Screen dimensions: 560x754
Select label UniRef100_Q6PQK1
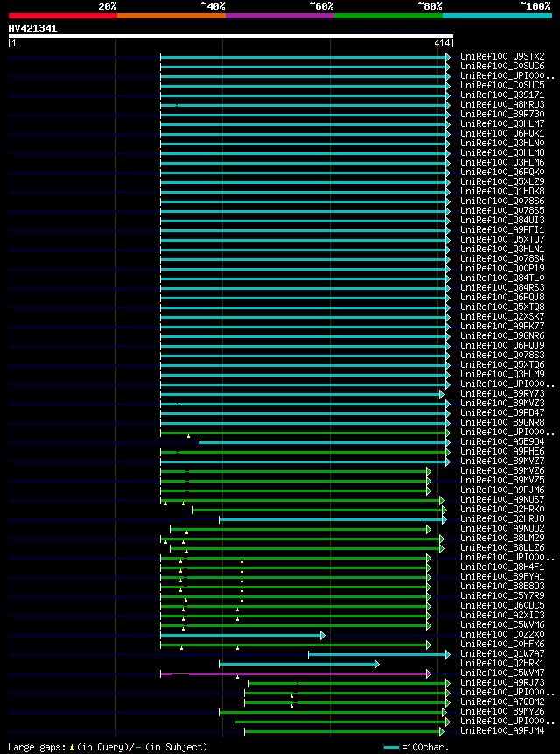coord(502,133)
